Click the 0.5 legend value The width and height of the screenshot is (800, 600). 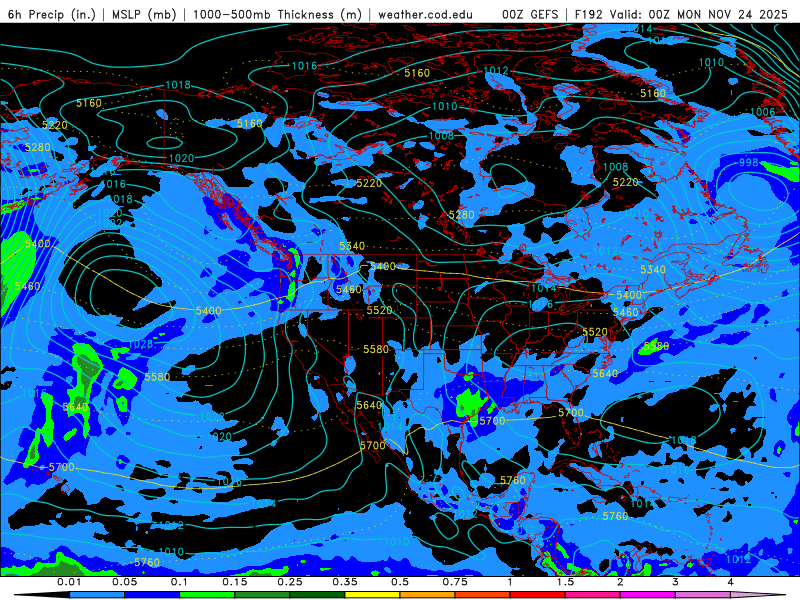pyautogui.click(x=400, y=582)
